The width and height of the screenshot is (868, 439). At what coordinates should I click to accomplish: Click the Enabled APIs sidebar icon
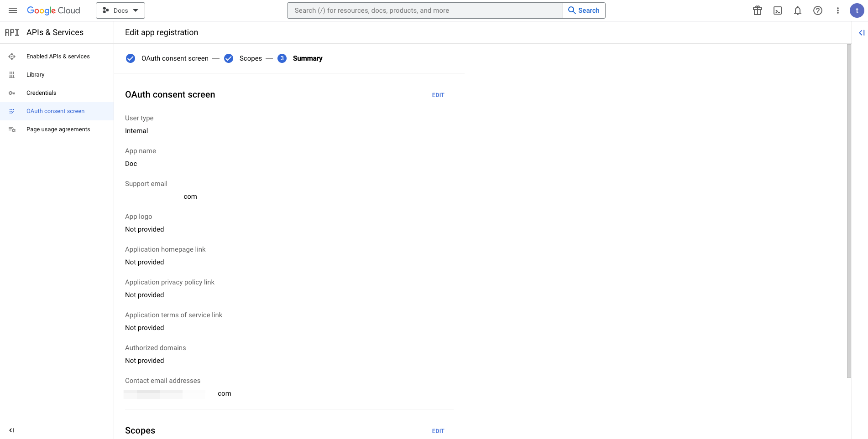(x=12, y=57)
